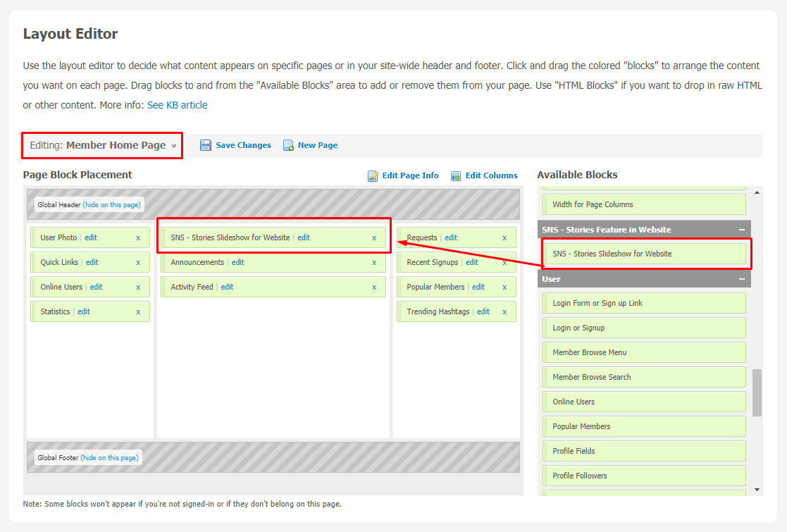Remove the Announcements block with x
The height and width of the screenshot is (532, 787).
[x=374, y=262]
